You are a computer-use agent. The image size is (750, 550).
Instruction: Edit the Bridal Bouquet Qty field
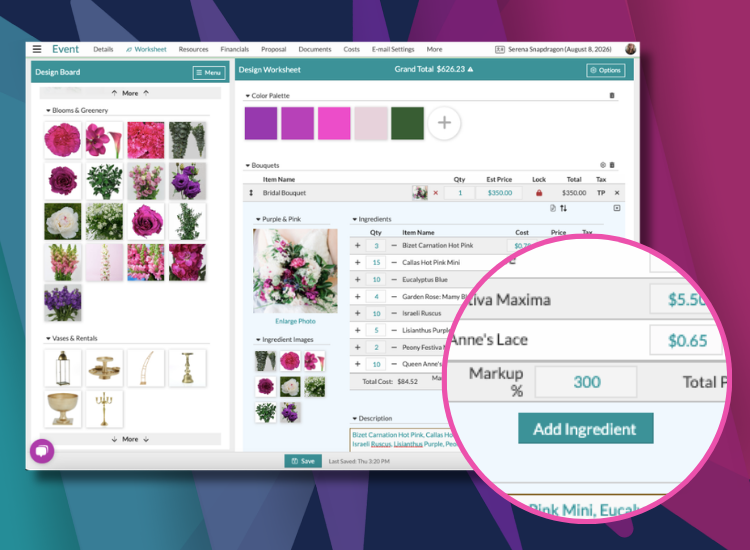[x=460, y=193]
